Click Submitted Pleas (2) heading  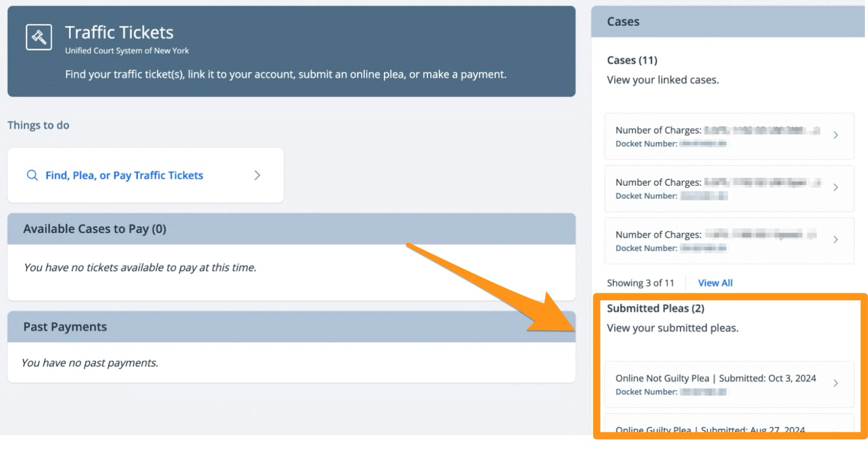[x=655, y=309]
